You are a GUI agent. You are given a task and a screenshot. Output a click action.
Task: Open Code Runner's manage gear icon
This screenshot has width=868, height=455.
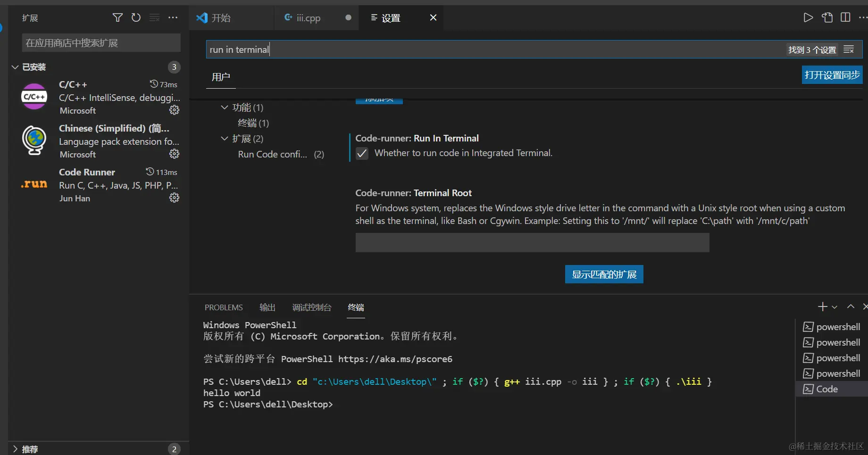pyautogui.click(x=174, y=198)
